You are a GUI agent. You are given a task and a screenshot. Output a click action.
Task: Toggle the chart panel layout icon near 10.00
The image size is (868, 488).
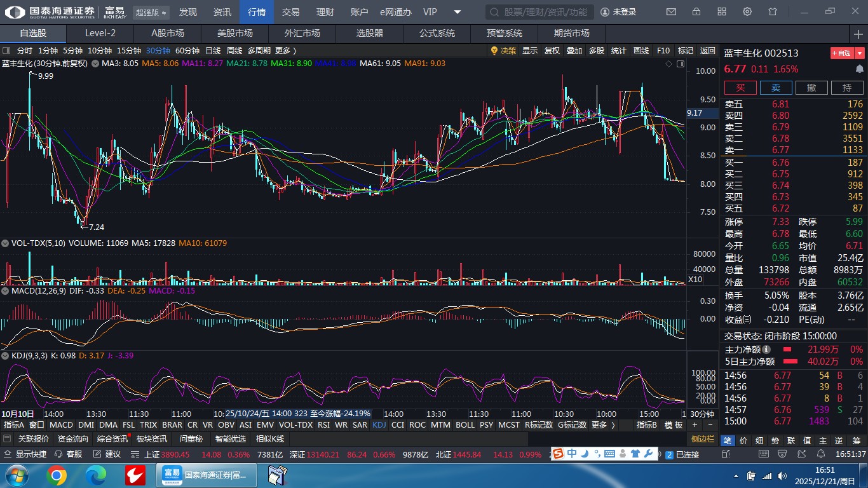tap(681, 64)
